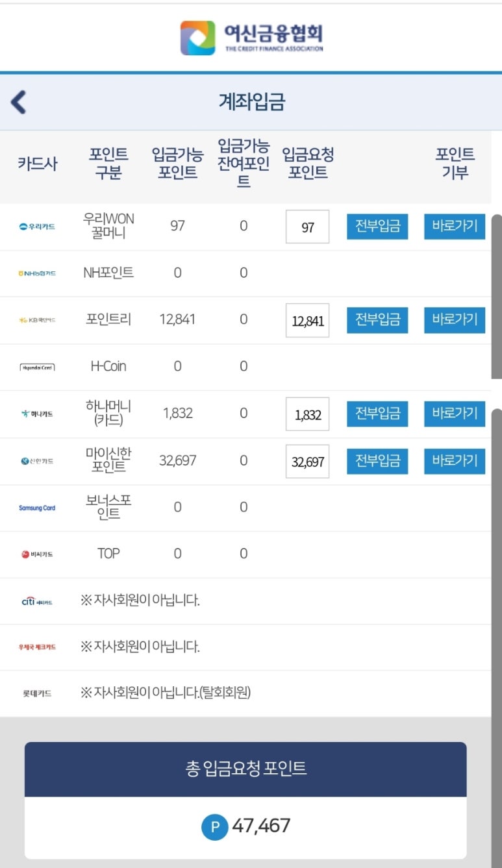This screenshot has height=868, width=502.
Task: Click the 입금가능 포인트 column header
Action: pyautogui.click(x=178, y=164)
